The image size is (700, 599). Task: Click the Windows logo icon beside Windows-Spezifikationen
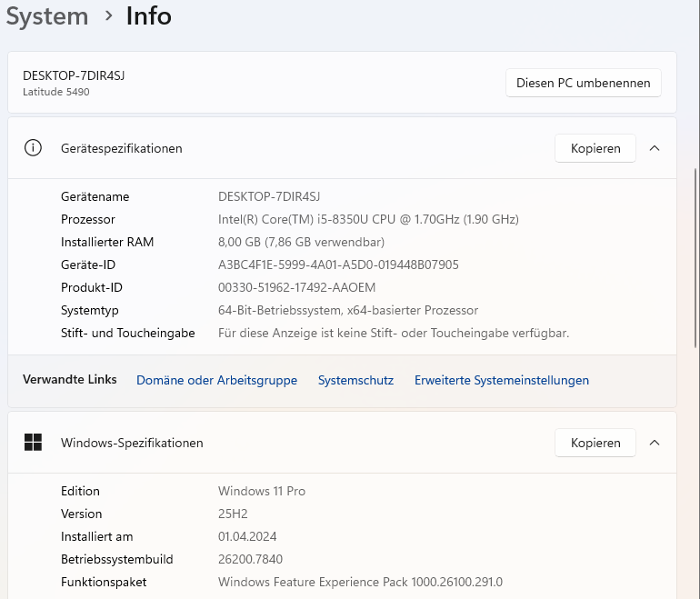tap(33, 443)
